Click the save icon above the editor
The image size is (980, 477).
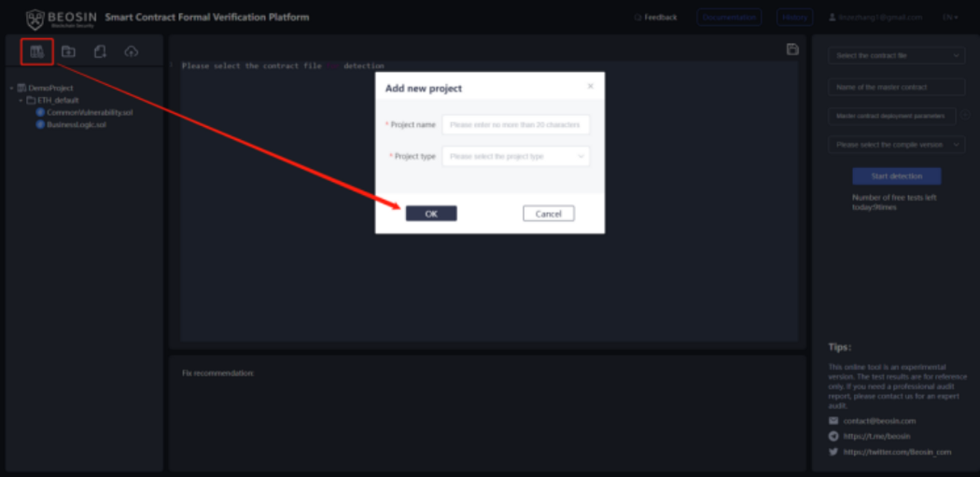pos(792,49)
